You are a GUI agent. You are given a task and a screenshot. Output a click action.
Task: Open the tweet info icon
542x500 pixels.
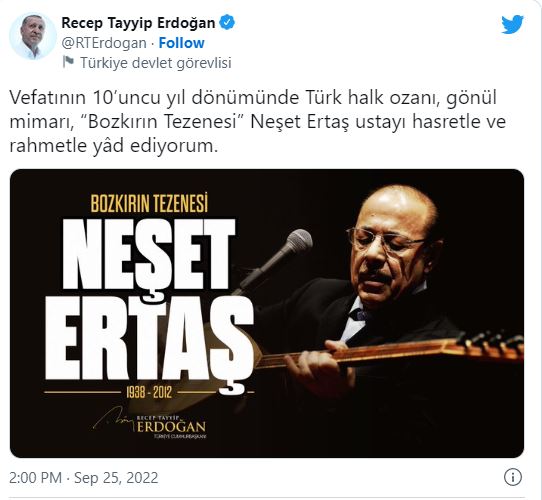(x=513, y=478)
